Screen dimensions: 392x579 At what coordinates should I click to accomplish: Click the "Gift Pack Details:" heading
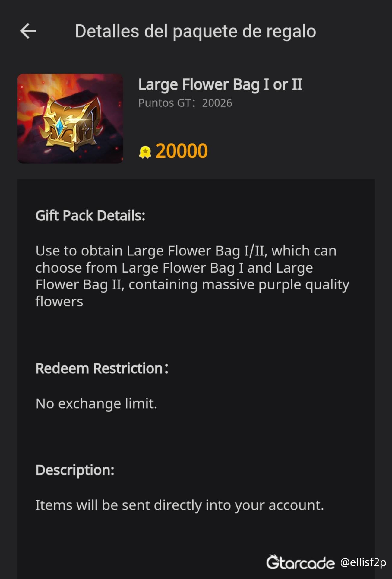click(90, 216)
